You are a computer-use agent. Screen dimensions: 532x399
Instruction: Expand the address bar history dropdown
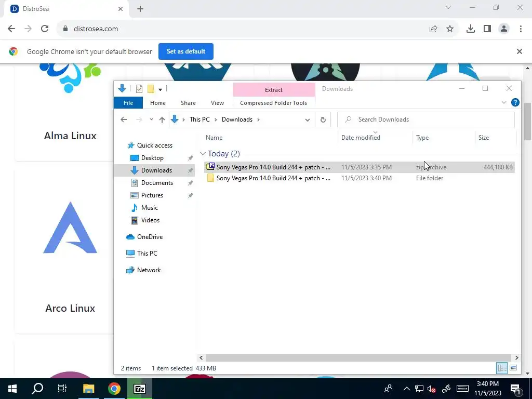(308, 120)
